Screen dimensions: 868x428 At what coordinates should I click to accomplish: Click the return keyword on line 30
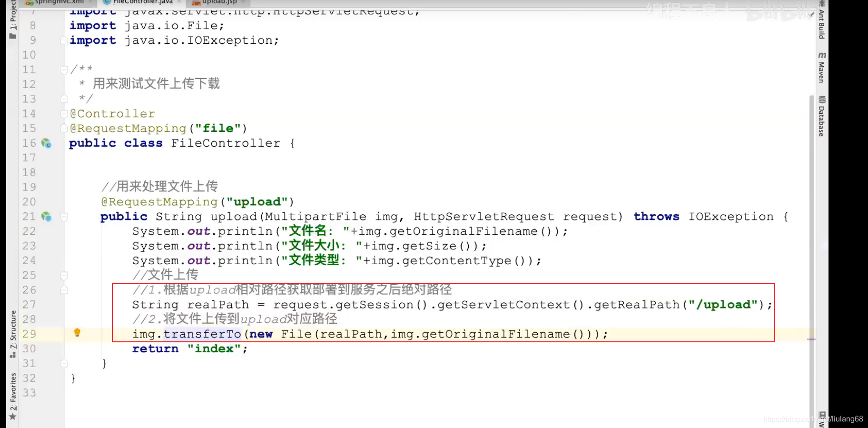pos(155,349)
